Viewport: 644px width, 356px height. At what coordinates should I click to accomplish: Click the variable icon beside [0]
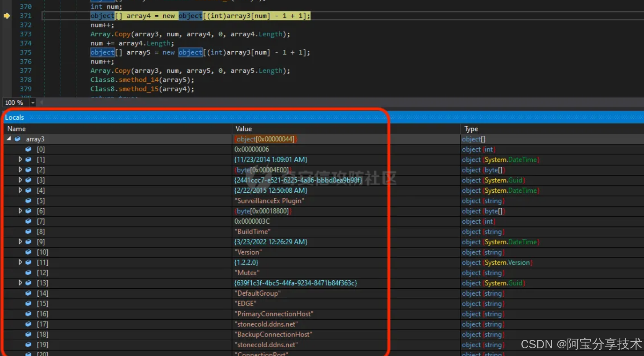point(28,149)
